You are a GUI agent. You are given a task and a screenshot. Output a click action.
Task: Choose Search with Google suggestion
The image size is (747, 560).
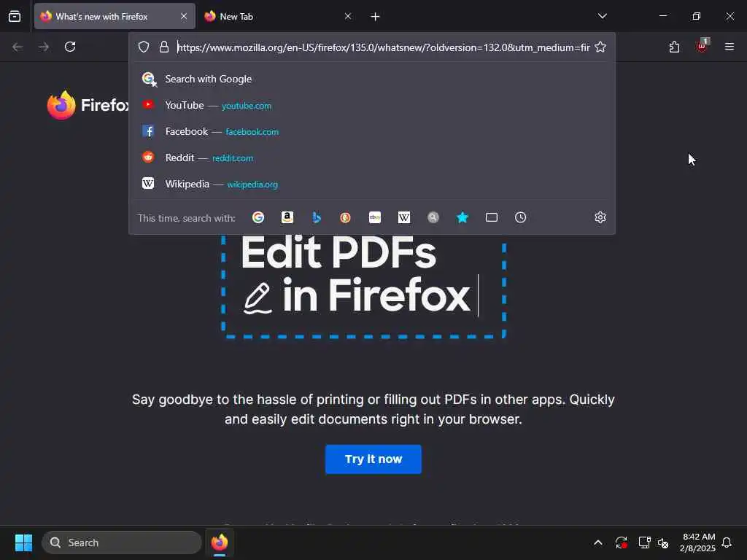pyautogui.click(x=372, y=79)
